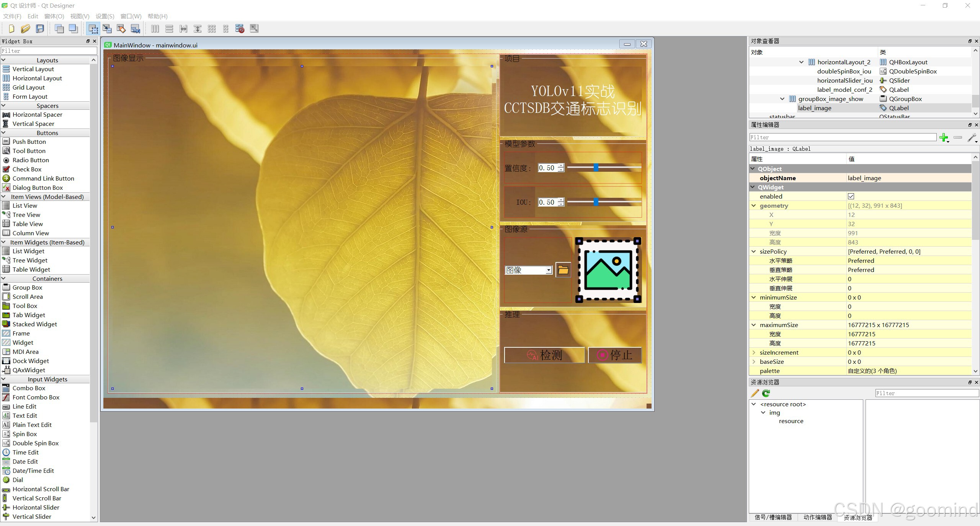The width and height of the screenshot is (980, 526).
Task: Collapse groupBox_image_show in object tree
Action: coord(782,99)
